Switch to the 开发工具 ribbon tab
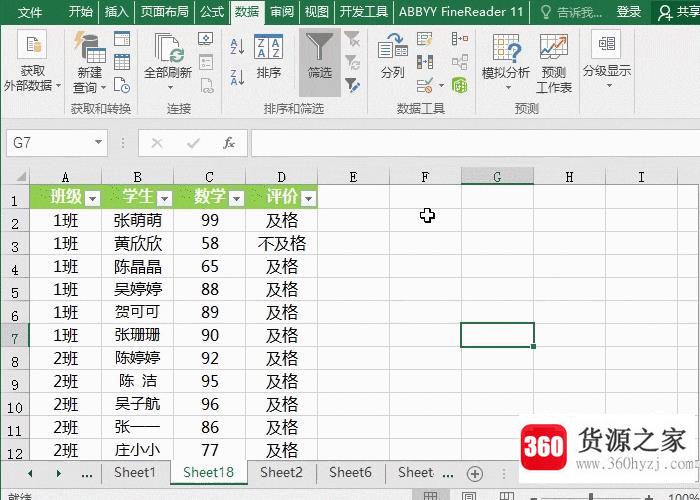This screenshot has width=700, height=500. tap(364, 12)
